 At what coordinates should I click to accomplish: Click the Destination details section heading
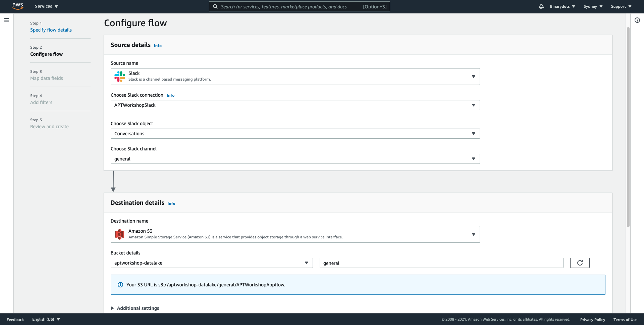tap(138, 203)
